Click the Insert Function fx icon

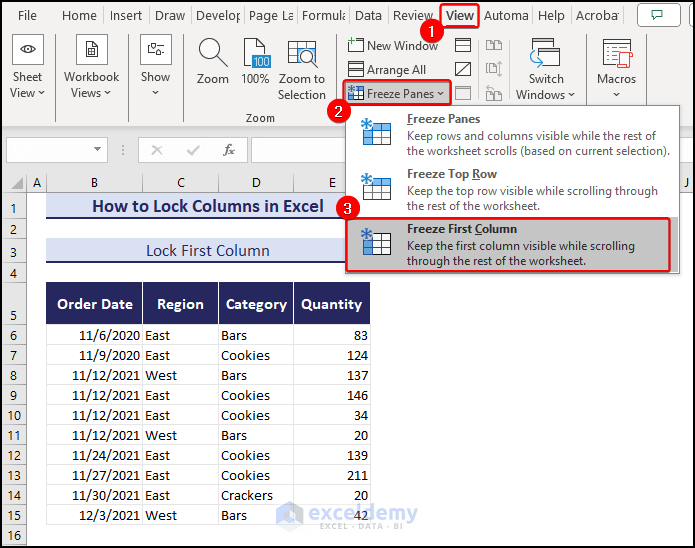(x=229, y=150)
